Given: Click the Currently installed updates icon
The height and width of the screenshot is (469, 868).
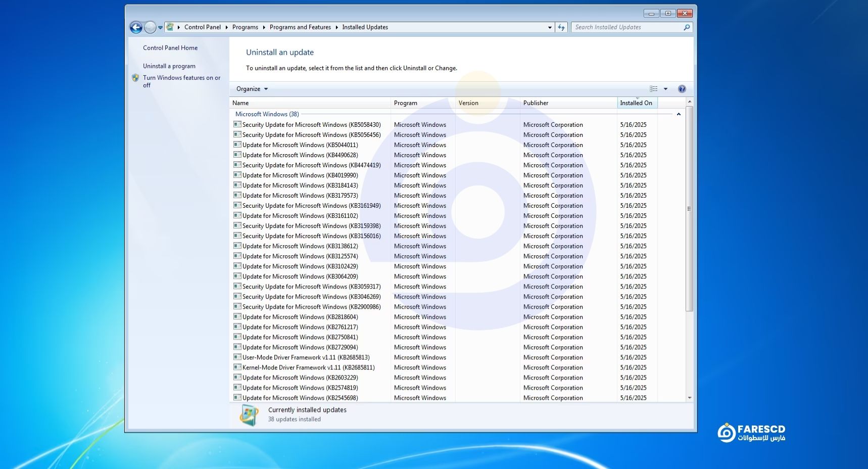Looking at the screenshot, I should pos(249,415).
